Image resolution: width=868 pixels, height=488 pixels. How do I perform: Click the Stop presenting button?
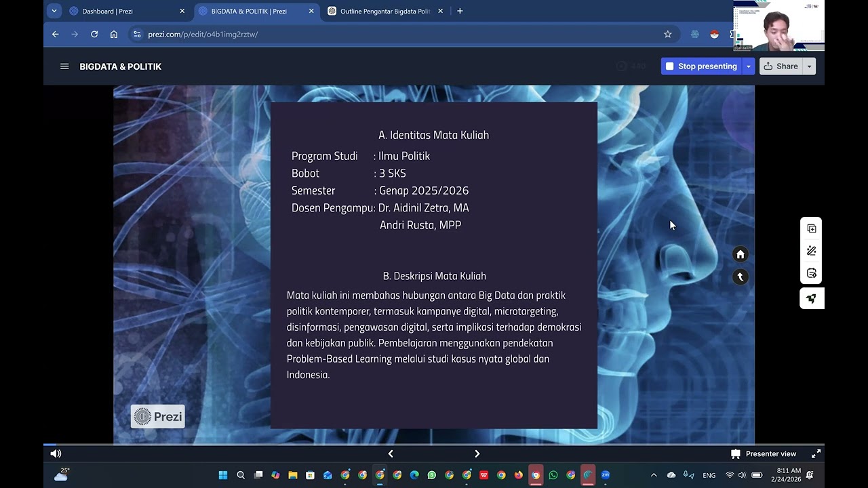point(701,66)
